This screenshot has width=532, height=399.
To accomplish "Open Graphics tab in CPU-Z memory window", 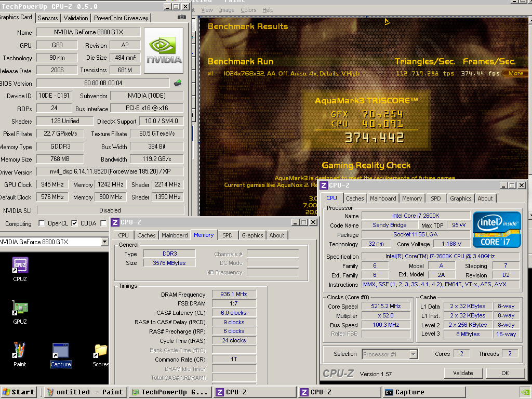I will (252, 235).
